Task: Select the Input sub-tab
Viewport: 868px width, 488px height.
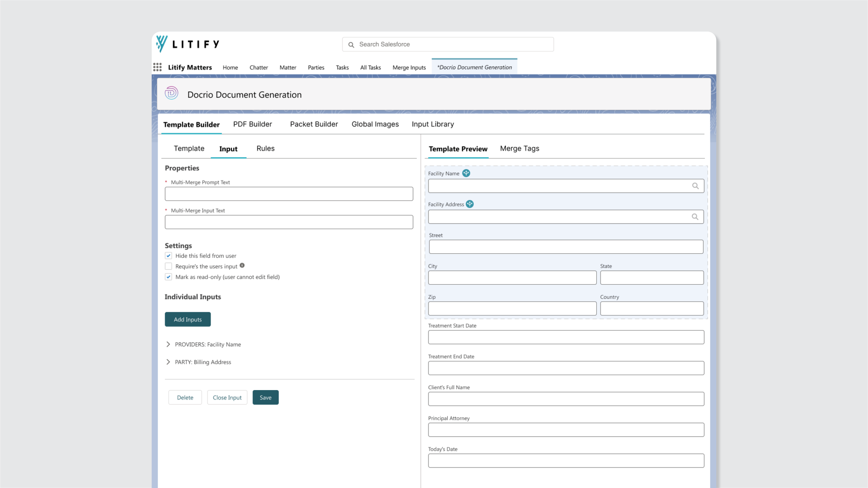Action: point(228,149)
